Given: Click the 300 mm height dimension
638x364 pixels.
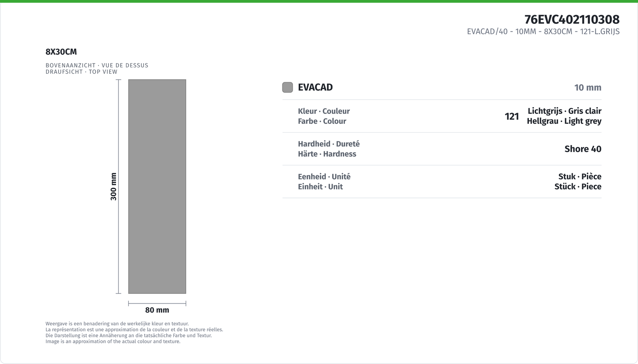Looking at the screenshot, I should [114, 186].
